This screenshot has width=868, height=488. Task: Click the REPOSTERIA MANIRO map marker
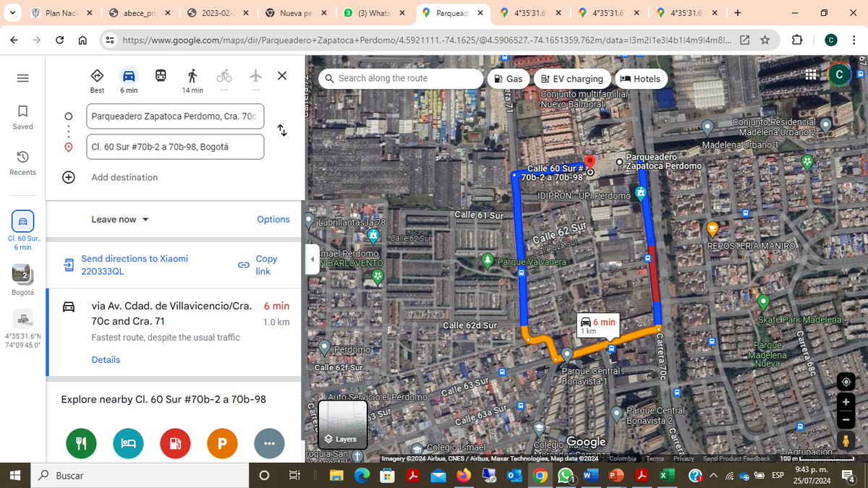(712, 230)
